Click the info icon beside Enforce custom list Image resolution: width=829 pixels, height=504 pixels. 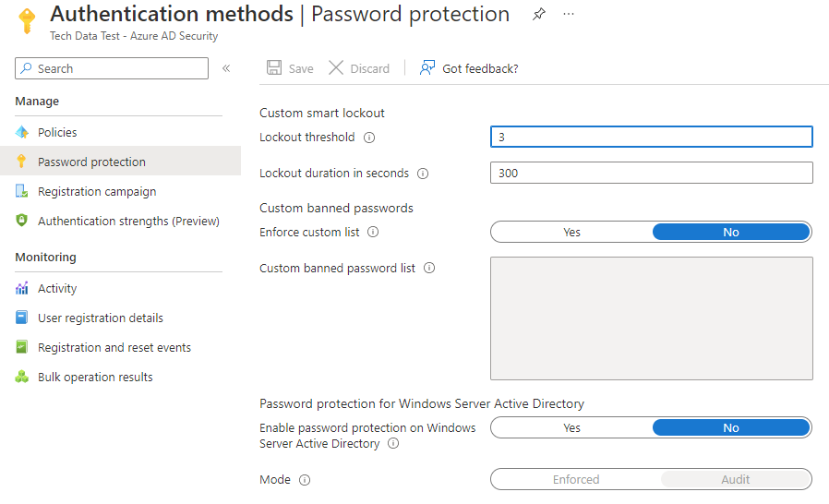pyautogui.click(x=373, y=233)
